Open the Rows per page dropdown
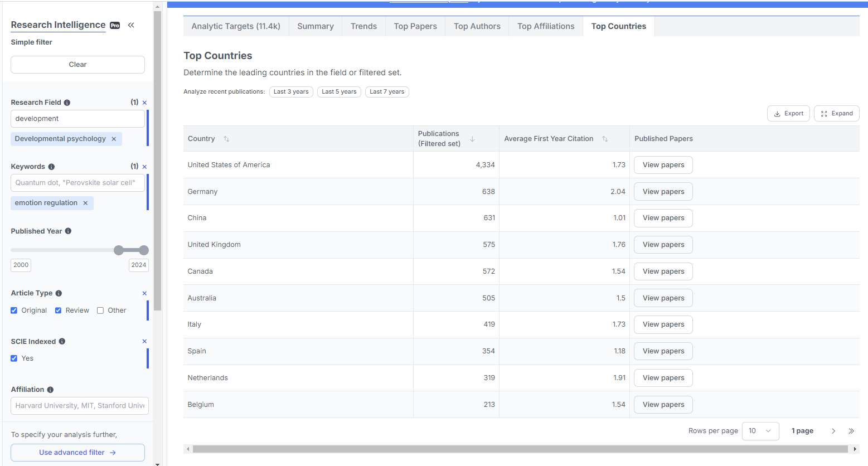The image size is (868, 466). tap(760, 430)
